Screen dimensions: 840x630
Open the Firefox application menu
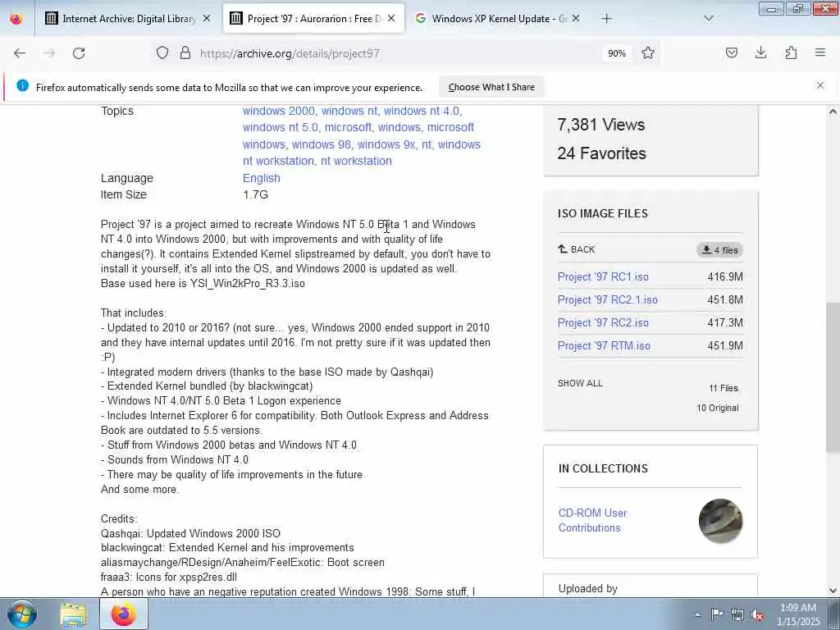(x=820, y=52)
